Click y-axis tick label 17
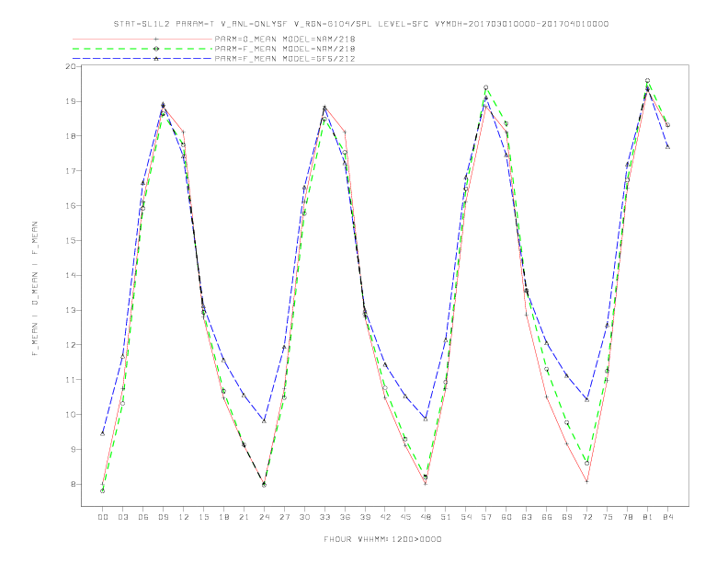728x563 pixels. [71, 171]
